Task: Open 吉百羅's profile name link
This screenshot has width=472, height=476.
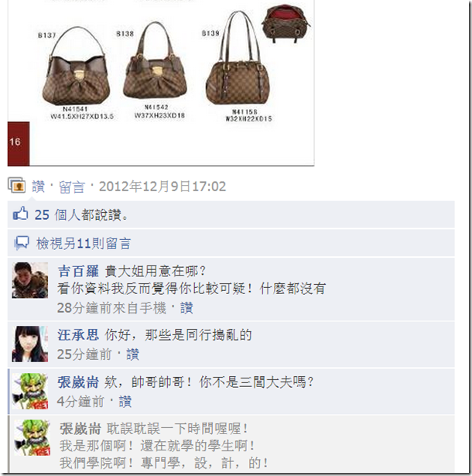Action: 78,271
